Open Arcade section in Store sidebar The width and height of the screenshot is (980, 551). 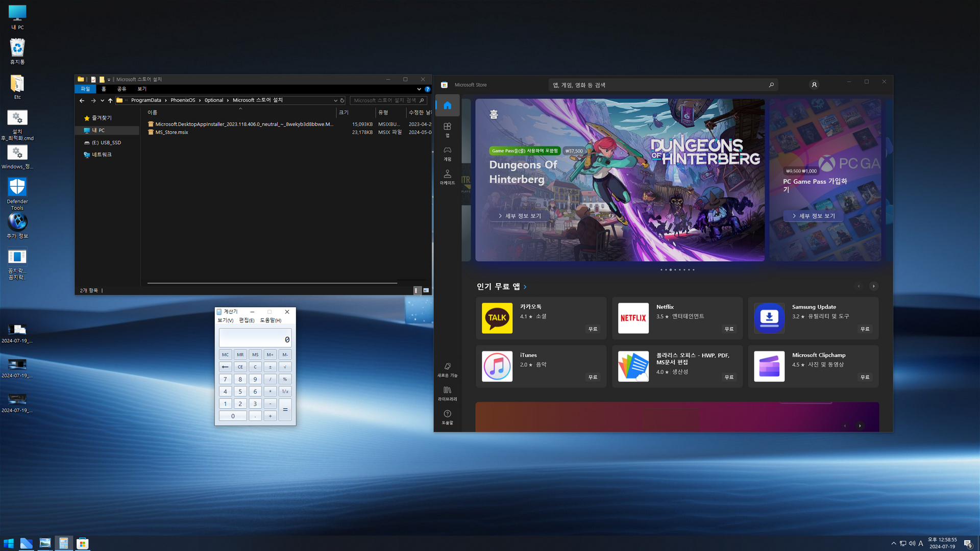[x=447, y=177]
